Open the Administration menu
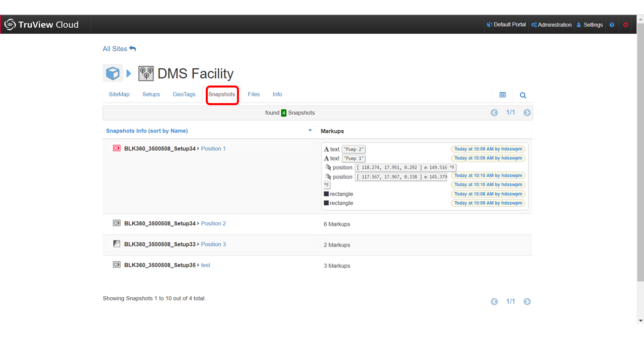Screen dimensions: 644x338 551,25
